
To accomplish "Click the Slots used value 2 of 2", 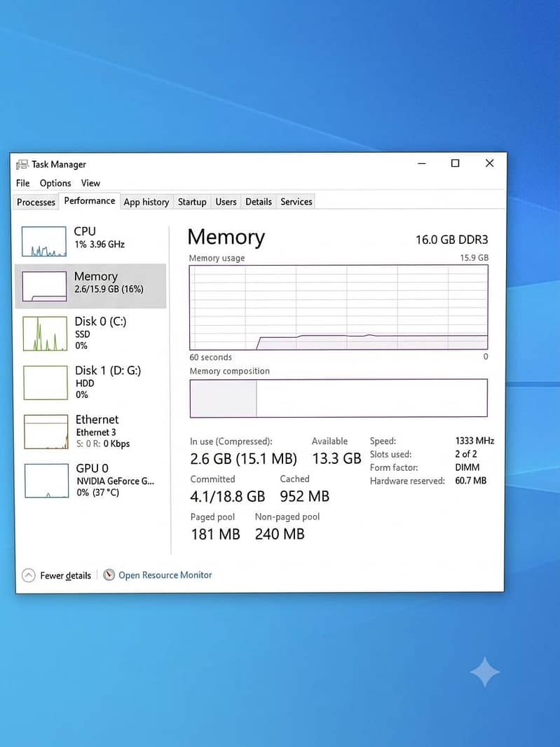I will 466,454.
